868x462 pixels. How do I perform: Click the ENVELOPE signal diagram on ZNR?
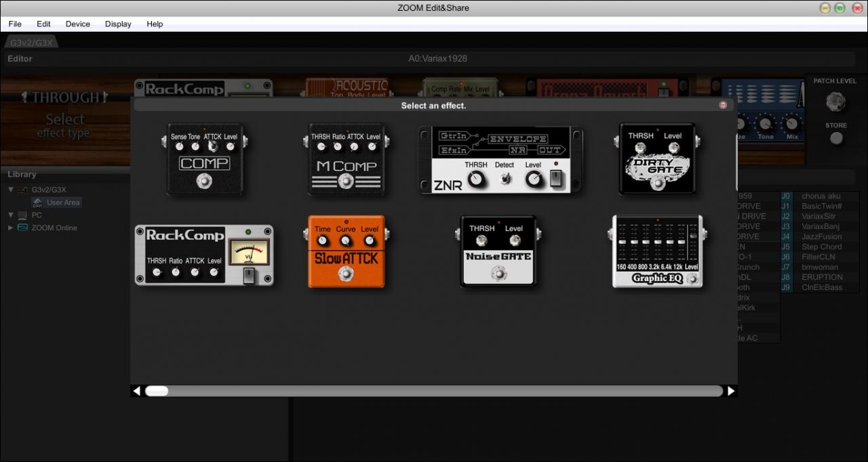[500, 144]
